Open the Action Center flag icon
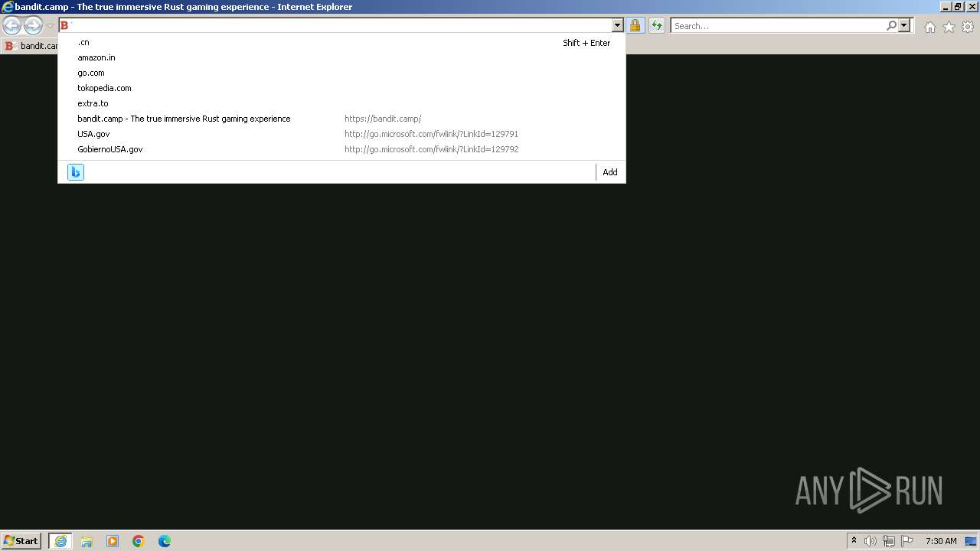 coord(907,541)
